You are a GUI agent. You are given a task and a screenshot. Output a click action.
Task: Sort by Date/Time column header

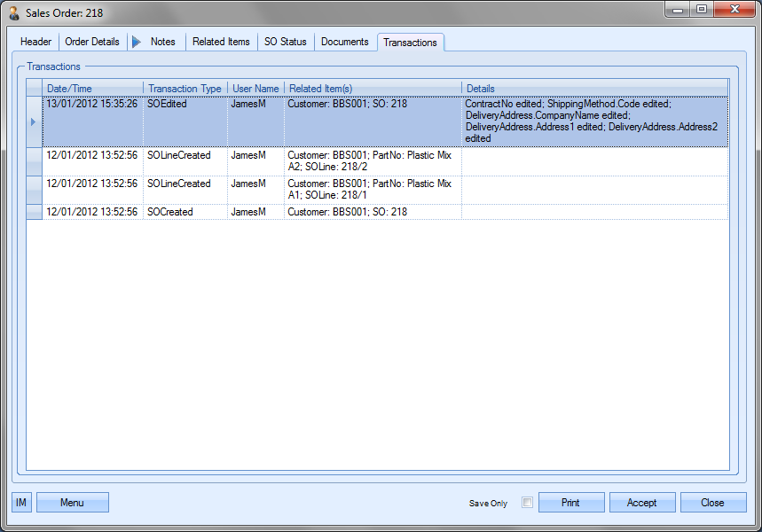click(92, 89)
